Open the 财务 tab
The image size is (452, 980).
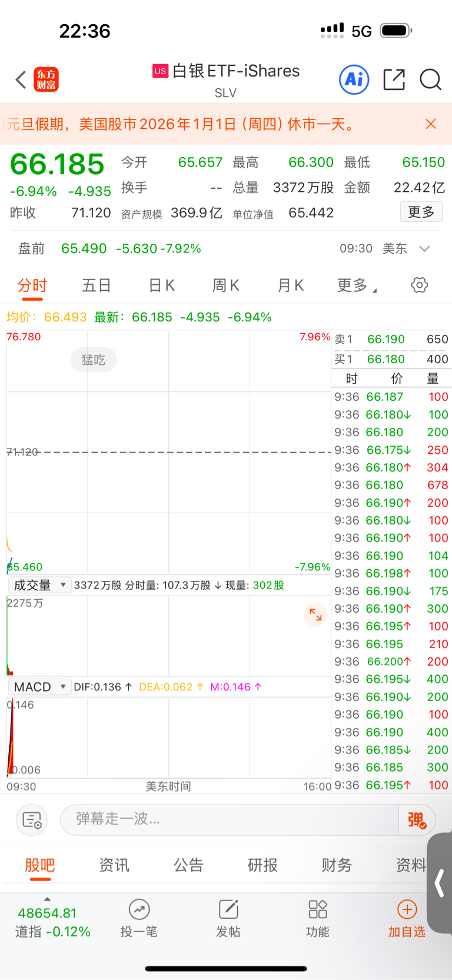(x=337, y=865)
